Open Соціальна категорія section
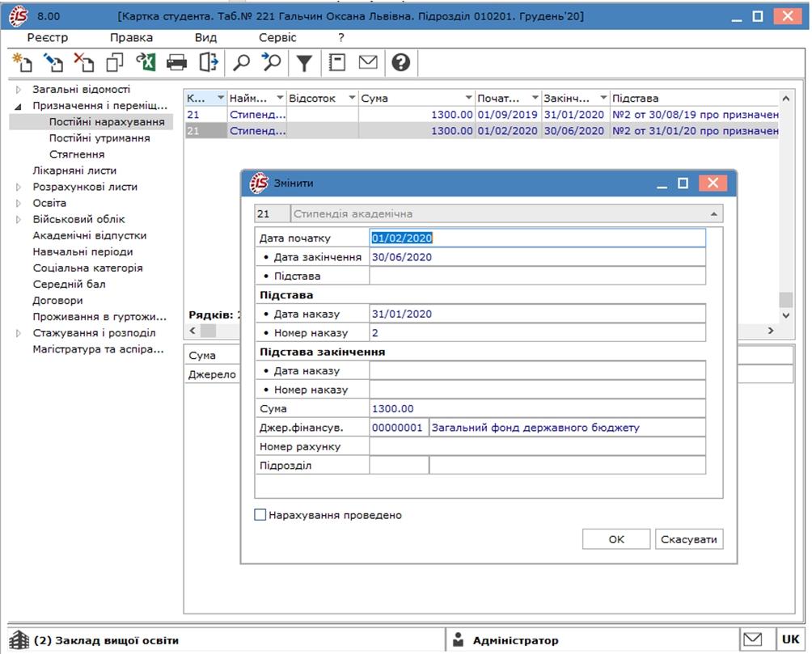This screenshot has width=812, height=654. 87,268
